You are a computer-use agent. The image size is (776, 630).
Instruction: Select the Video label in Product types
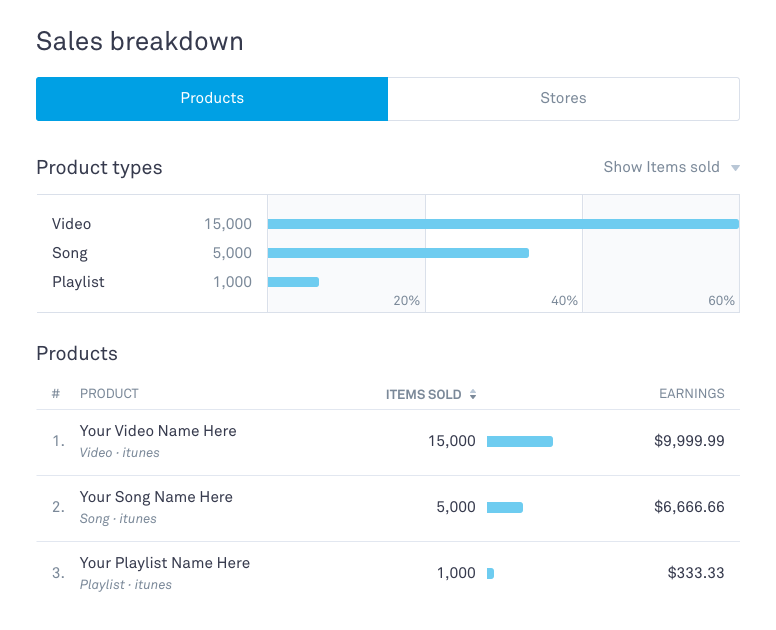pyautogui.click(x=72, y=224)
